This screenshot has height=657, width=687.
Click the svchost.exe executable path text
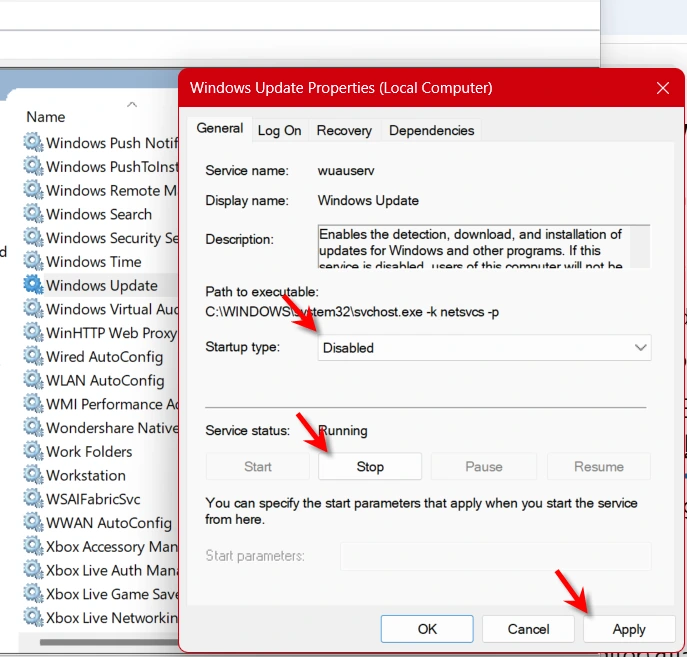tap(351, 312)
